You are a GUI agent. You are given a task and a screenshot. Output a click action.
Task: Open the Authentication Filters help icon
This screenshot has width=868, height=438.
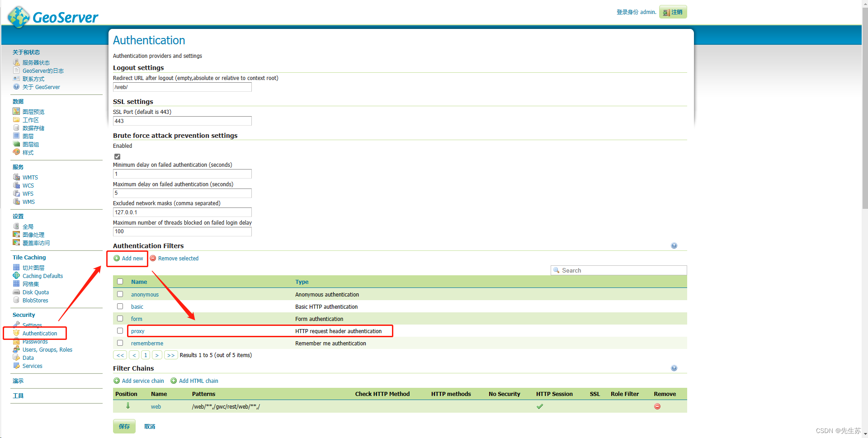pos(674,245)
